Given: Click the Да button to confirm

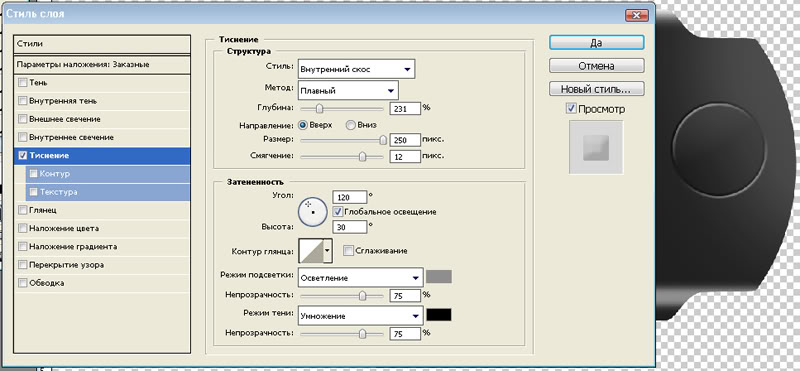Looking at the screenshot, I should pos(596,43).
